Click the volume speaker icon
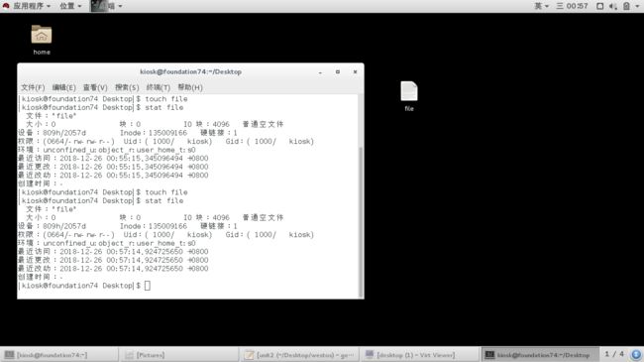 (612, 6)
